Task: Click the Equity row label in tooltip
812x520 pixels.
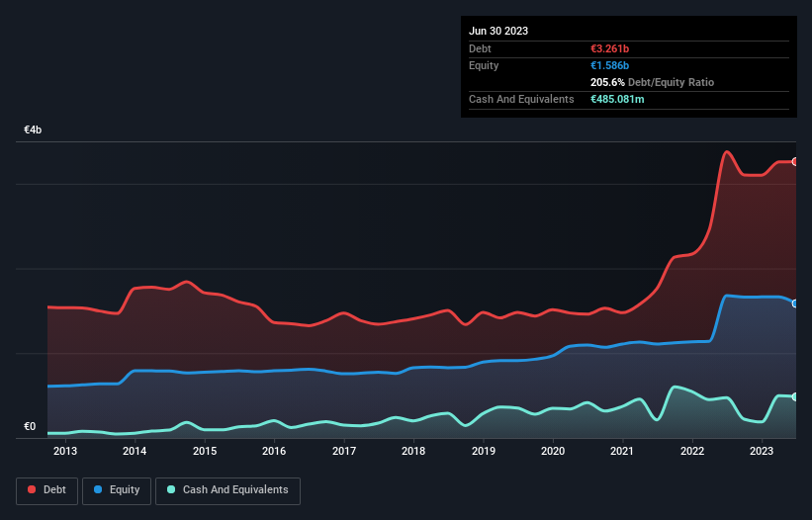Action: tap(484, 65)
